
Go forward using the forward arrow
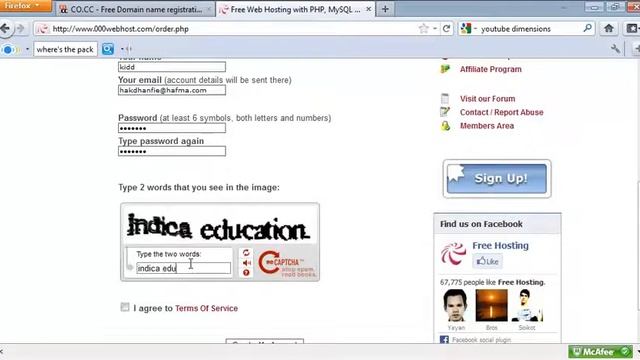click(20, 29)
